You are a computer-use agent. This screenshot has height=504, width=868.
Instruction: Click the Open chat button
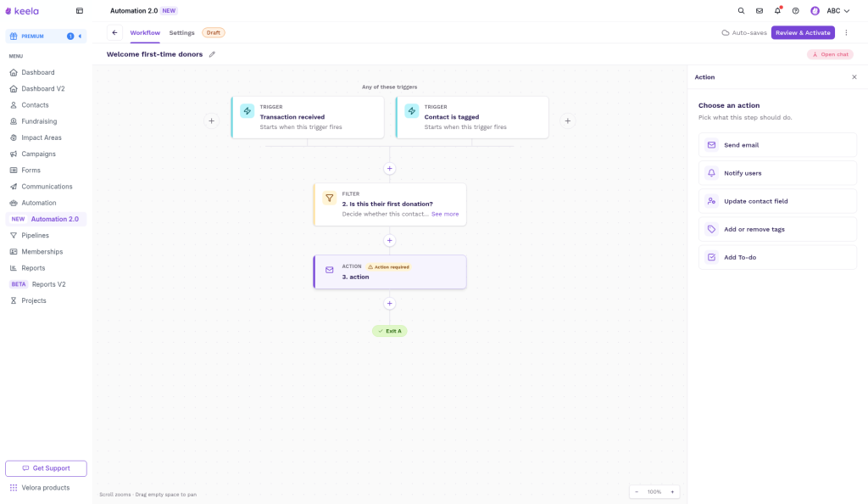830,54
